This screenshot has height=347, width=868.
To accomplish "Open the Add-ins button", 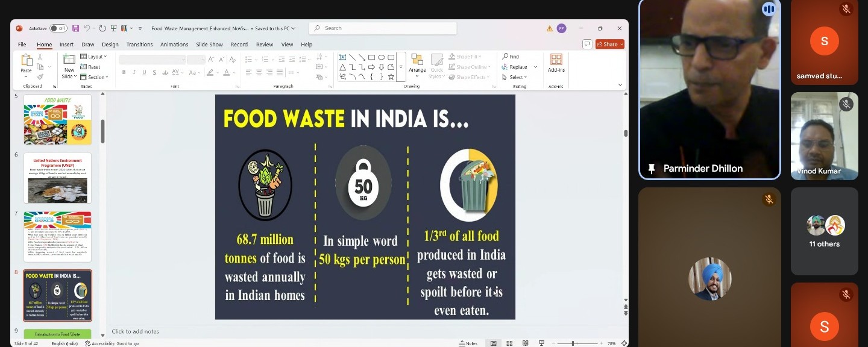I will click(556, 63).
